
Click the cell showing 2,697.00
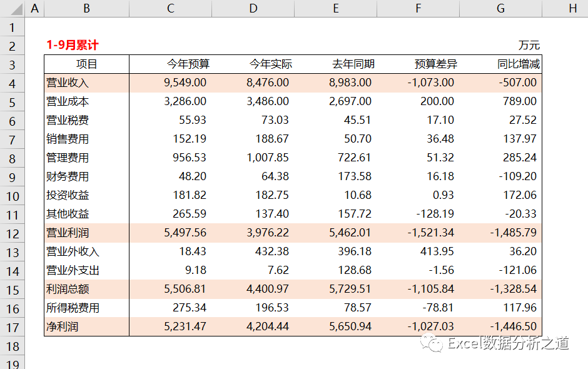(x=336, y=101)
